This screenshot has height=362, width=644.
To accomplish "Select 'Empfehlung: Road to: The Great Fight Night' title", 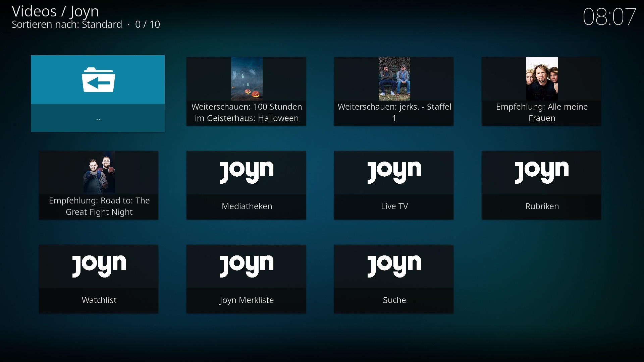I will coord(99,206).
